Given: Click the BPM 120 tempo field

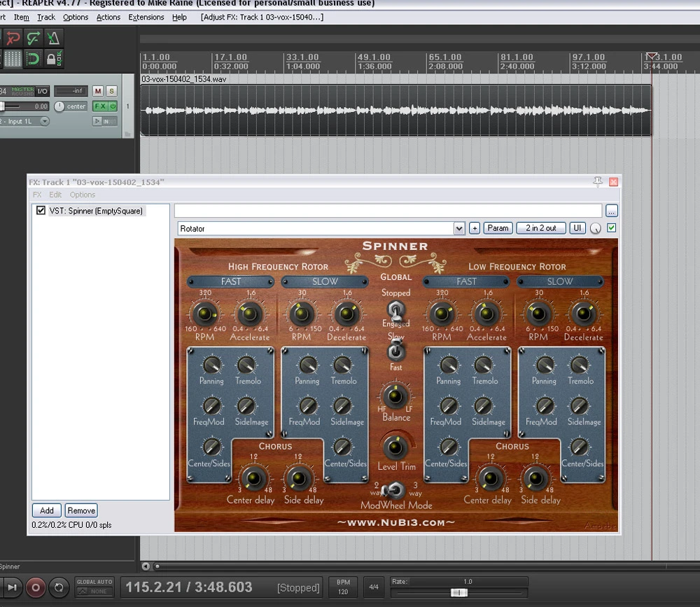Looking at the screenshot, I should pyautogui.click(x=343, y=587).
